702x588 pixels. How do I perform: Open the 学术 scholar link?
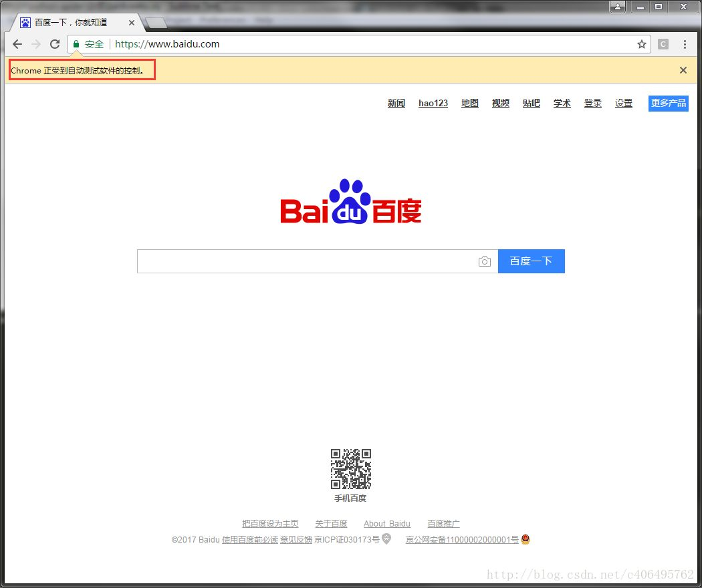click(x=562, y=104)
